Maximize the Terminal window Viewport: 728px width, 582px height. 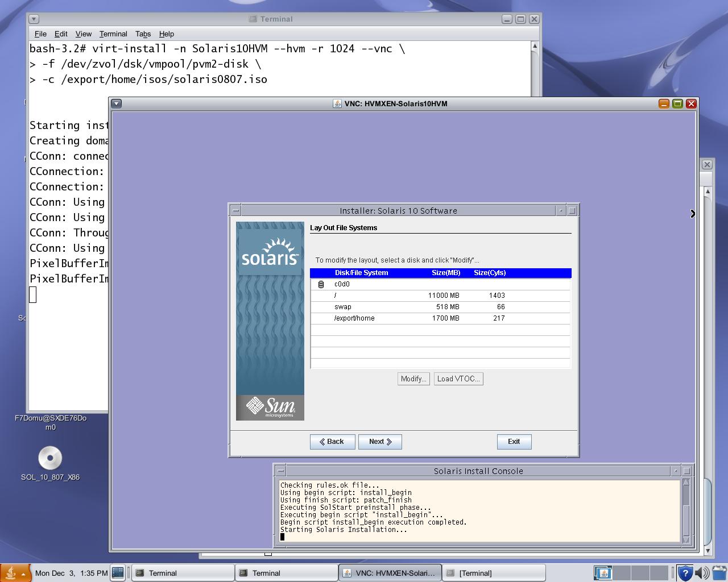pyautogui.click(x=520, y=19)
